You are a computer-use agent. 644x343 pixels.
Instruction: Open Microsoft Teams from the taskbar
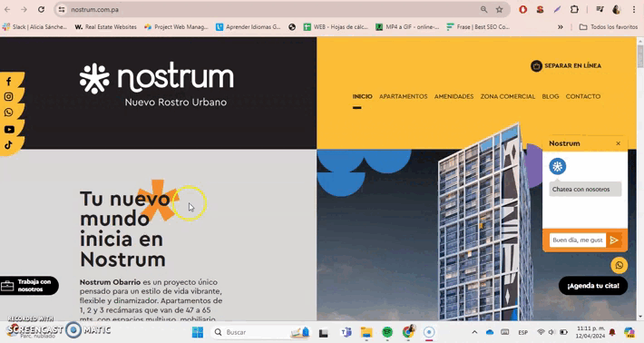coord(346,332)
